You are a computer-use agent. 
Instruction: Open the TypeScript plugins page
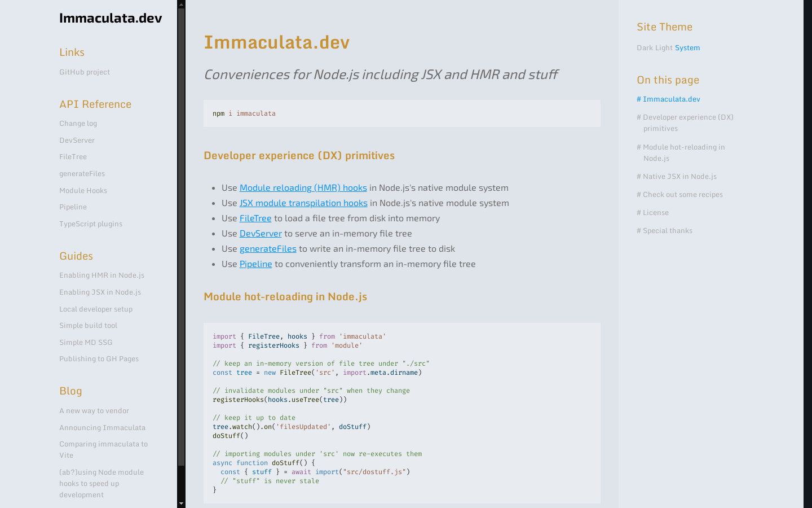coord(91,224)
